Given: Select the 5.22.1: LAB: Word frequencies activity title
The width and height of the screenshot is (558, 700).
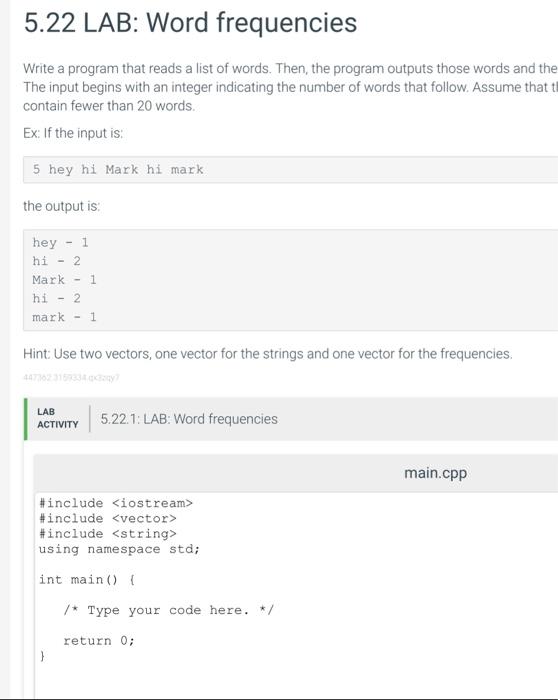Looking at the screenshot, I should [189, 419].
